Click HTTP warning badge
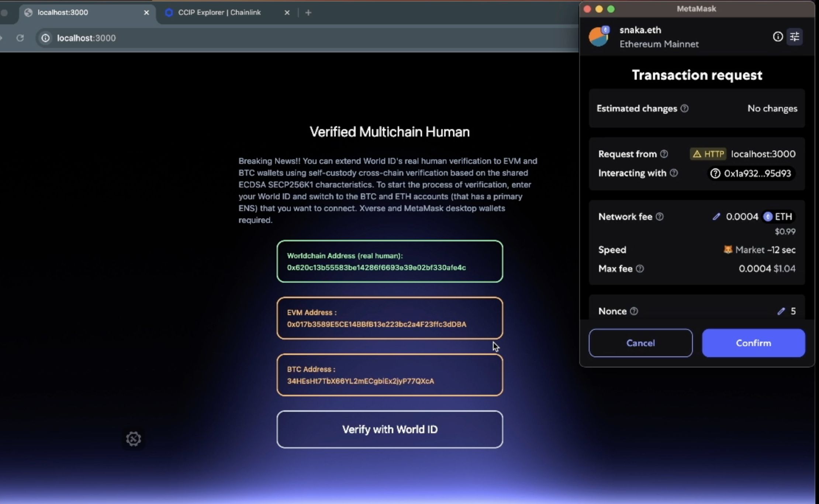The image size is (819, 504). click(708, 154)
